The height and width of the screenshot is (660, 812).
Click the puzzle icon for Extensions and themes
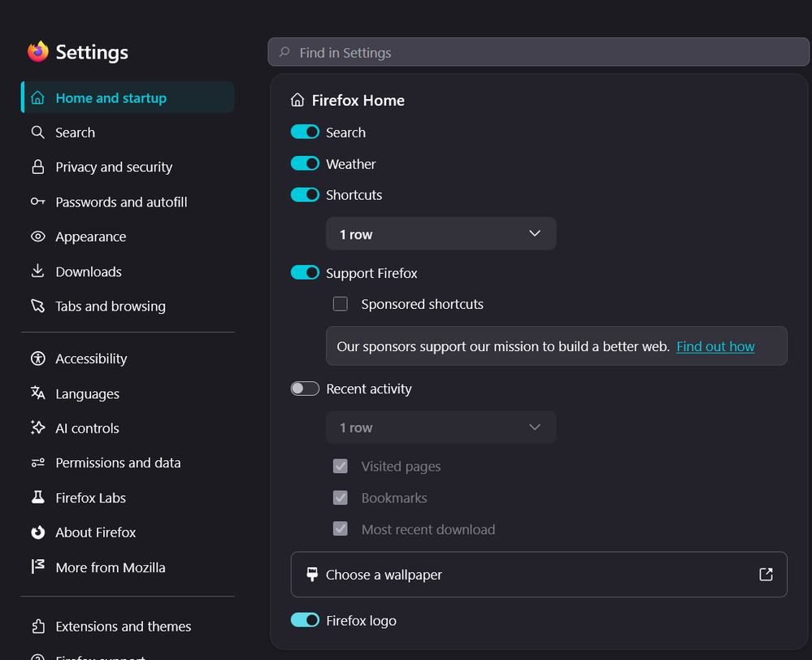pyautogui.click(x=38, y=626)
